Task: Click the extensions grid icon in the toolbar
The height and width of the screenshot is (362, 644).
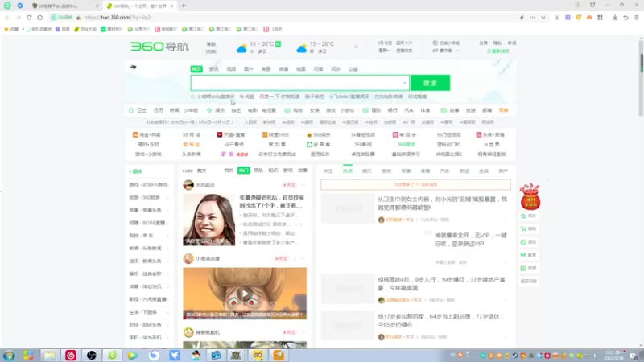Action: click(x=600, y=18)
